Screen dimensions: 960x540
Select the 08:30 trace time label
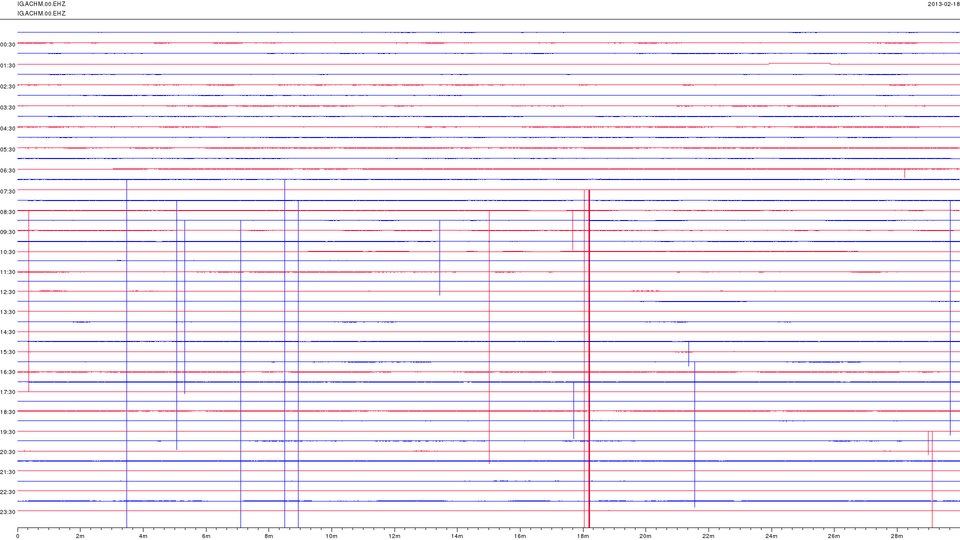(x=8, y=212)
